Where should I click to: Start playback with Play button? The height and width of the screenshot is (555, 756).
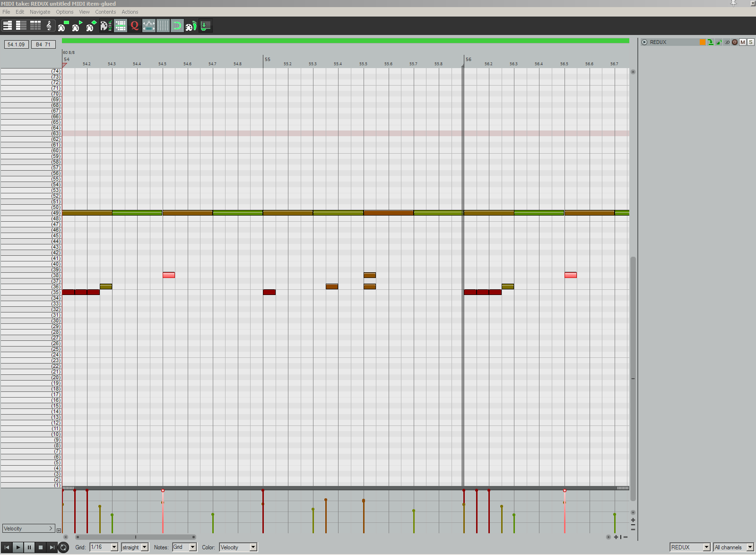[x=18, y=547]
